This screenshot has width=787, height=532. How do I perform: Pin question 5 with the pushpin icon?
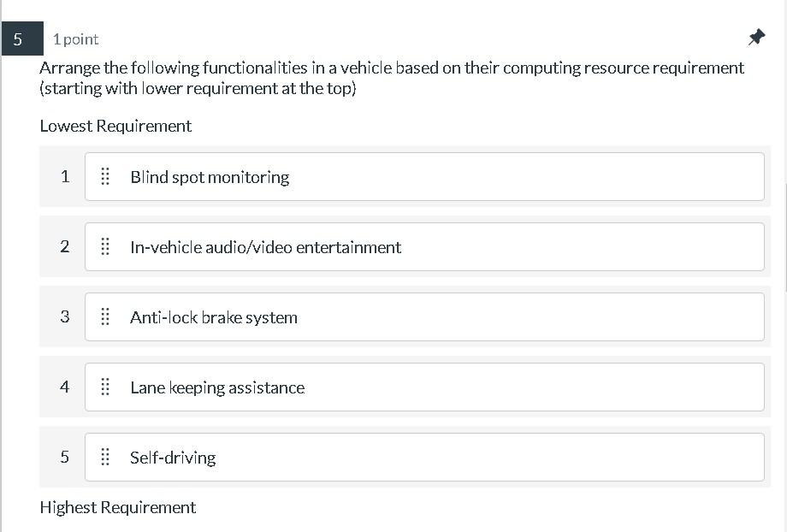(756, 38)
